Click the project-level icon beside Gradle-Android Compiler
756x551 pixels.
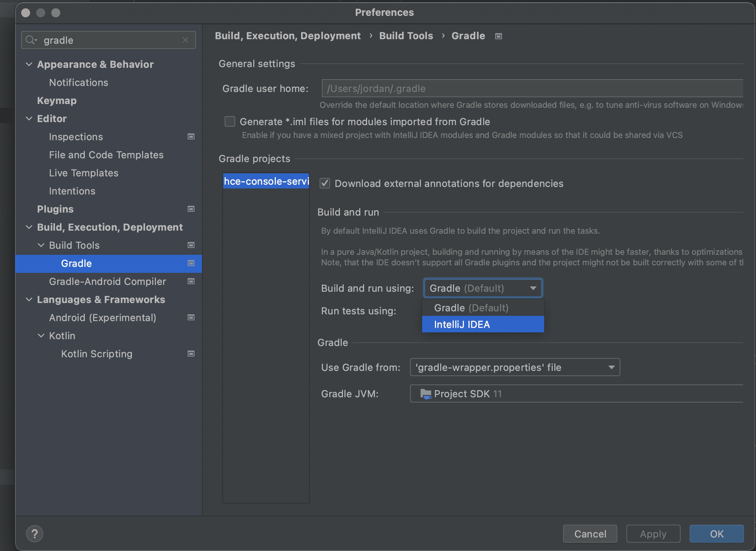pos(191,281)
